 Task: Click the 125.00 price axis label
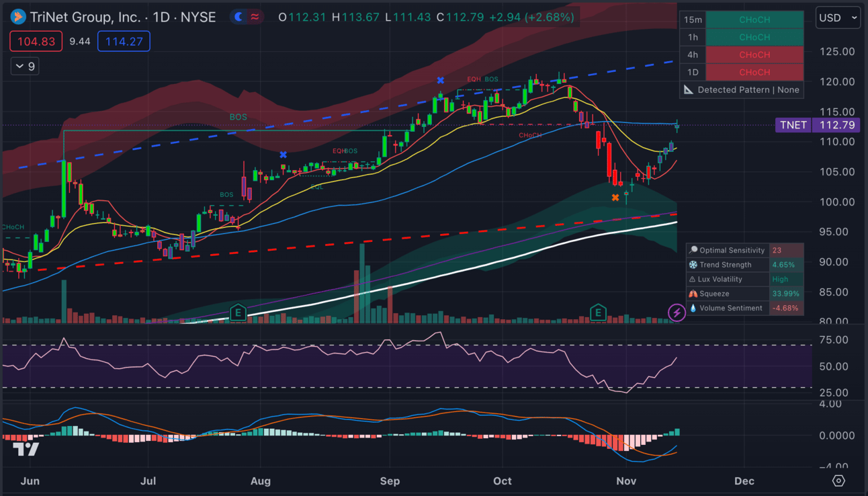(836, 52)
